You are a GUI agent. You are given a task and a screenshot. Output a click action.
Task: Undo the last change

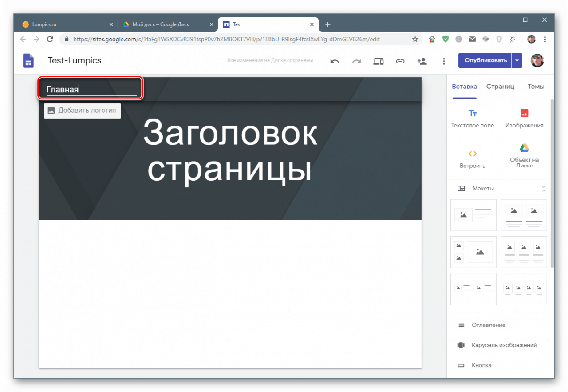click(x=335, y=61)
